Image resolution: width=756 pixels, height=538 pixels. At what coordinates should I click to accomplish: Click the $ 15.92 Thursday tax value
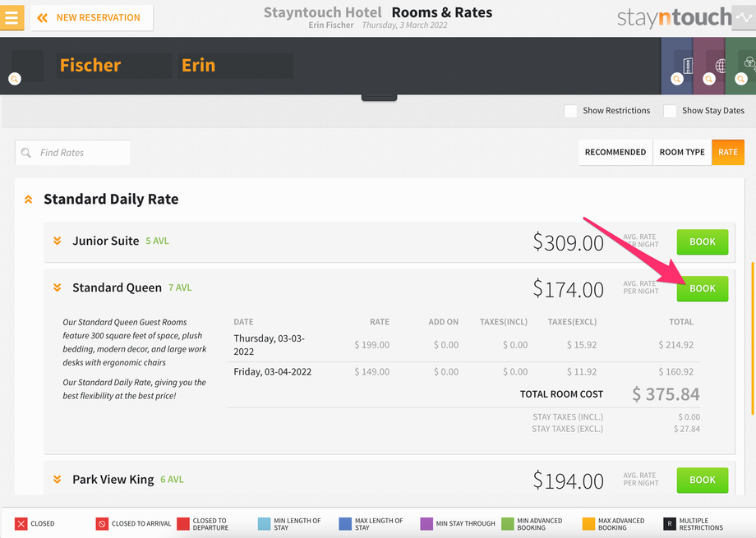[582, 345]
